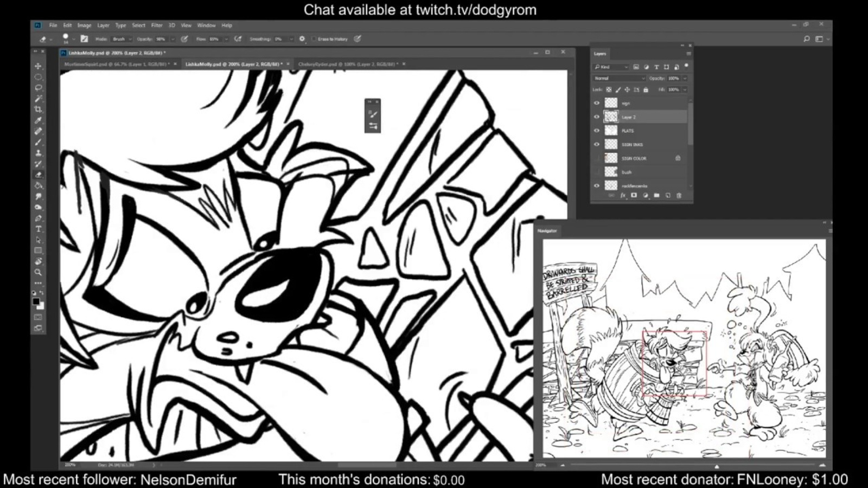Enable the Erase to History checkbox

click(314, 39)
